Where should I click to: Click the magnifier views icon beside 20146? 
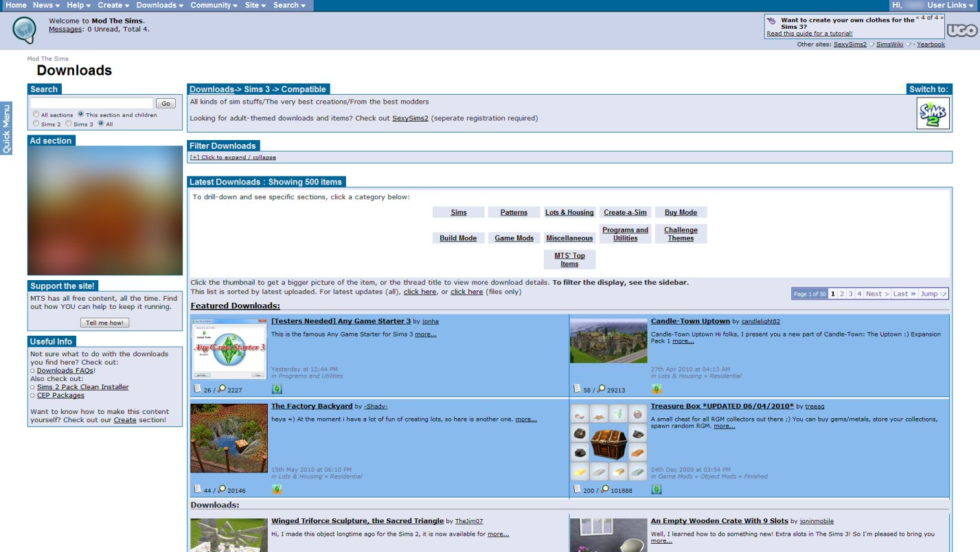(x=222, y=490)
